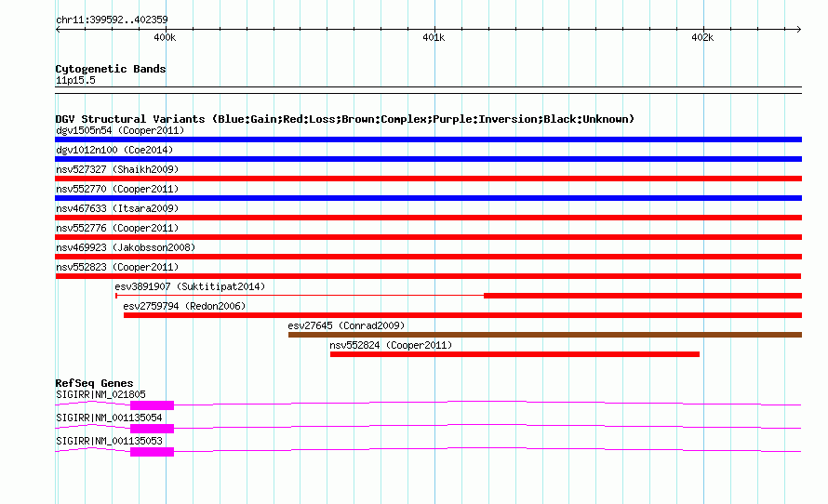Click the nsv467633 (Itsara2009) label

click(117, 208)
